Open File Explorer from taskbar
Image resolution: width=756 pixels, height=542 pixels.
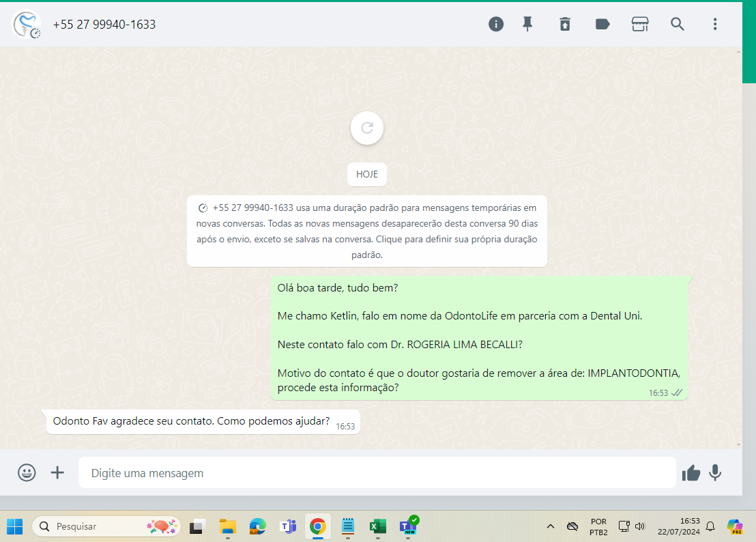tap(228, 526)
